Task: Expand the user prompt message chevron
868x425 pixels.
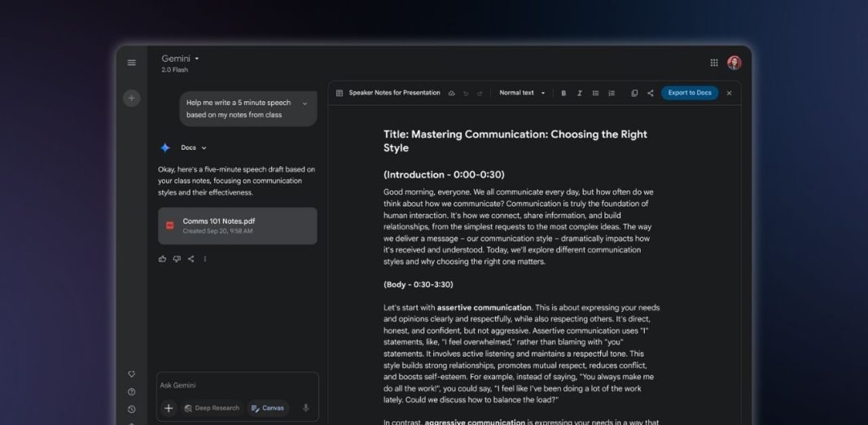Action: click(305, 103)
